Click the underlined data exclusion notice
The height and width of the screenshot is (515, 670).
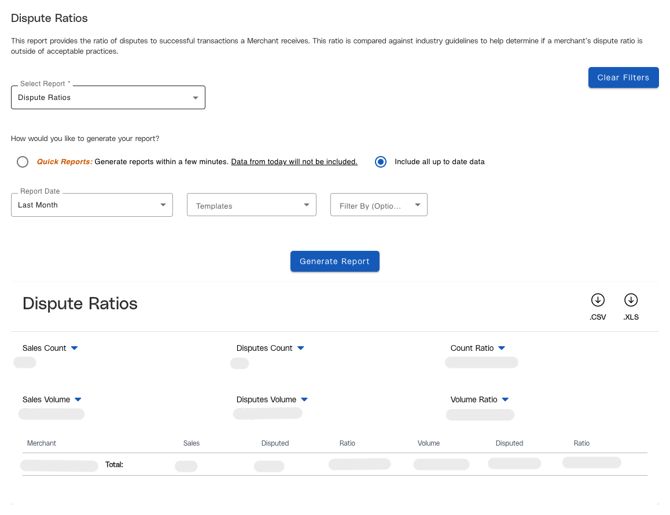pyautogui.click(x=294, y=162)
